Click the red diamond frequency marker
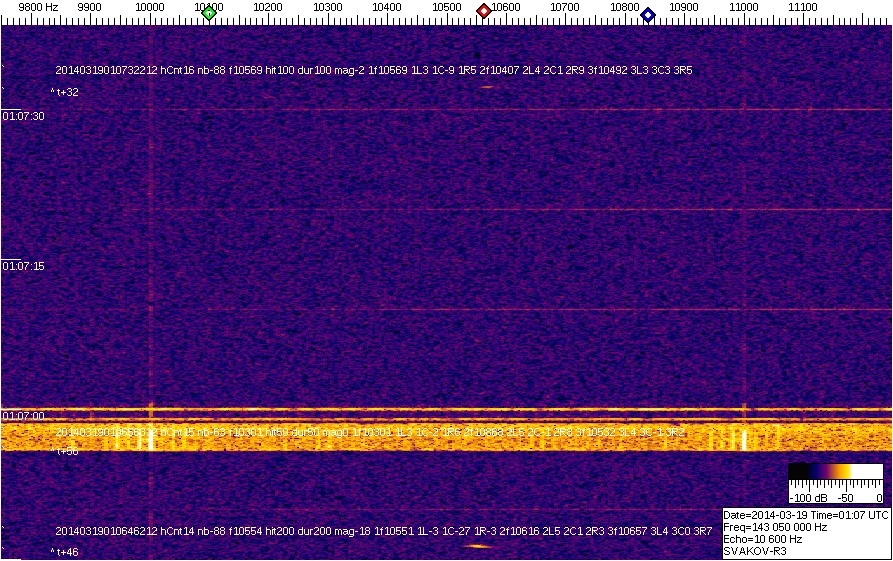The height and width of the screenshot is (561, 893). tap(484, 11)
